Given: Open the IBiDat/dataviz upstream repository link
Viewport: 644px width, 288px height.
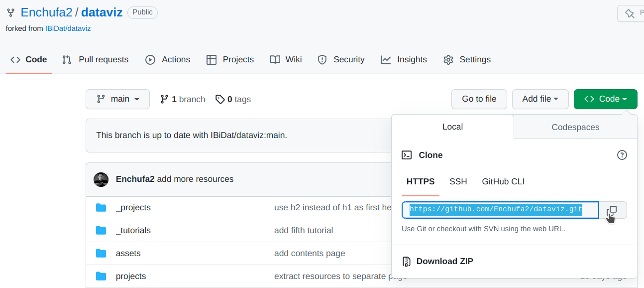Looking at the screenshot, I should pyautogui.click(x=68, y=28).
